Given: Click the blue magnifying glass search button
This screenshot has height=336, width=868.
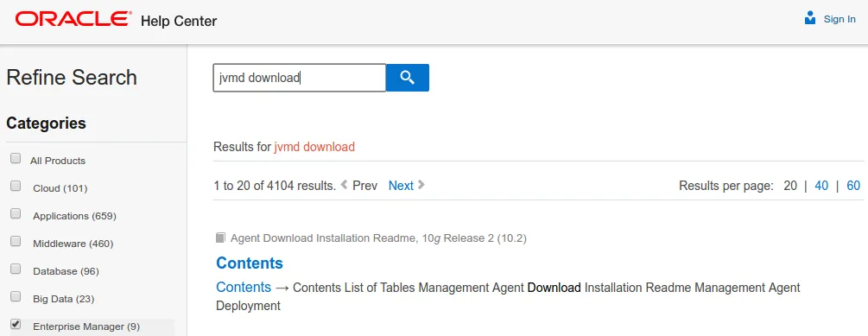Looking at the screenshot, I should (x=407, y=78).
